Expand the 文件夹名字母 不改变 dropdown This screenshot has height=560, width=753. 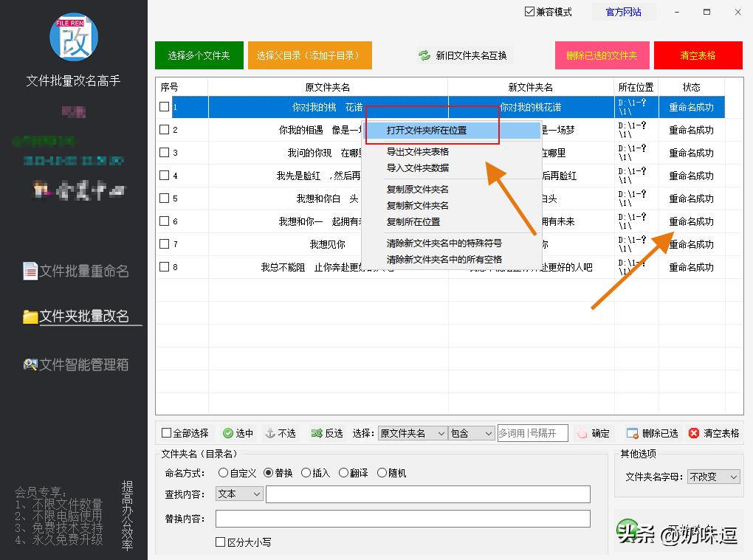(713, 477)
